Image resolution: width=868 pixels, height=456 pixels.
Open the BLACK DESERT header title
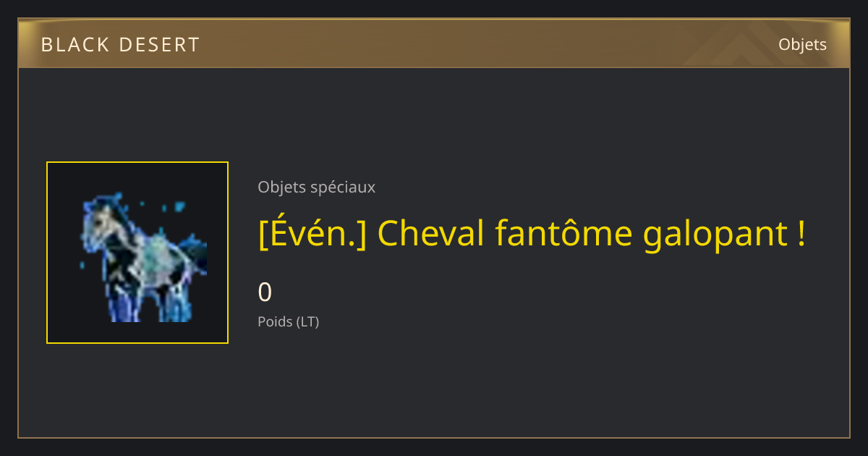120,45
